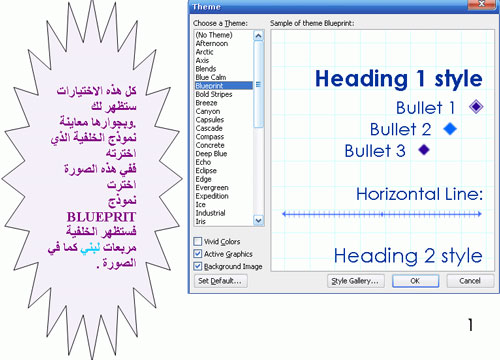Select (No Theme) option in list
Image resolution: width=500 pixels, height=360 pixels.
(214, 35)
